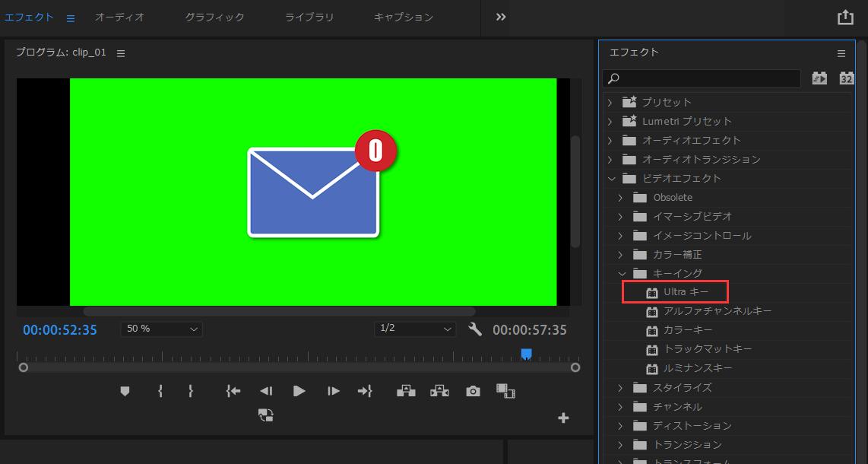Toggle the 32-bit color effects filter
This screenshot has width=868, height=464.
(846, 78)
